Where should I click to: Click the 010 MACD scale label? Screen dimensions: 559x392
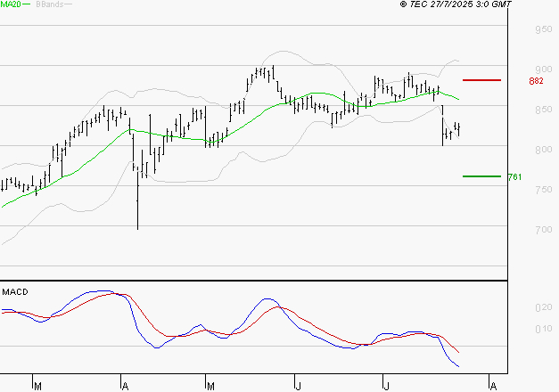(542, 331)
